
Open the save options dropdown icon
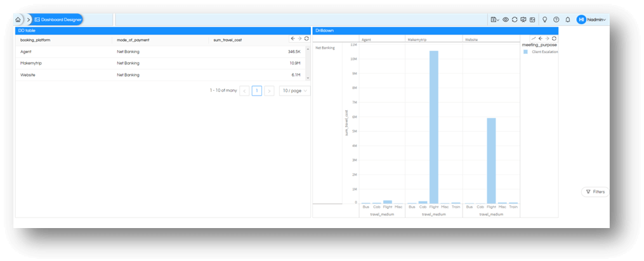pos(495,19)
